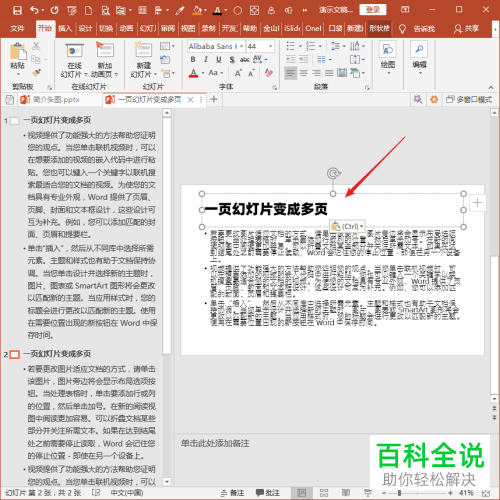Click the Decrease Indent icon
500x500 pixels.
click(291, 59)
